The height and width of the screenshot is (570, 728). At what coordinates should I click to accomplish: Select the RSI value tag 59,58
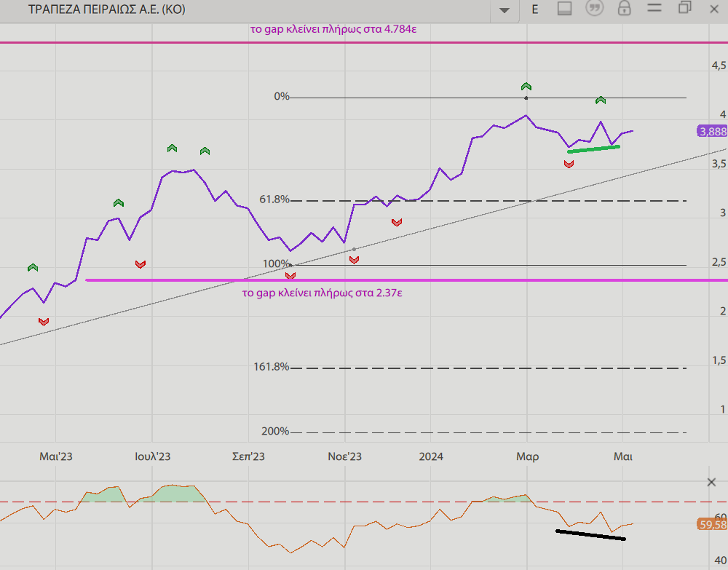(712, 525)
